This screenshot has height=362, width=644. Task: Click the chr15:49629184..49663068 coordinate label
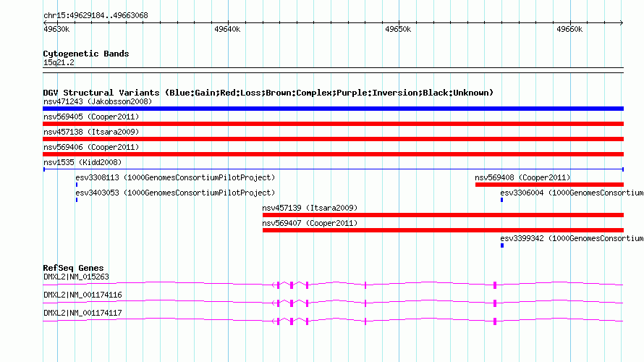[96, 16]
